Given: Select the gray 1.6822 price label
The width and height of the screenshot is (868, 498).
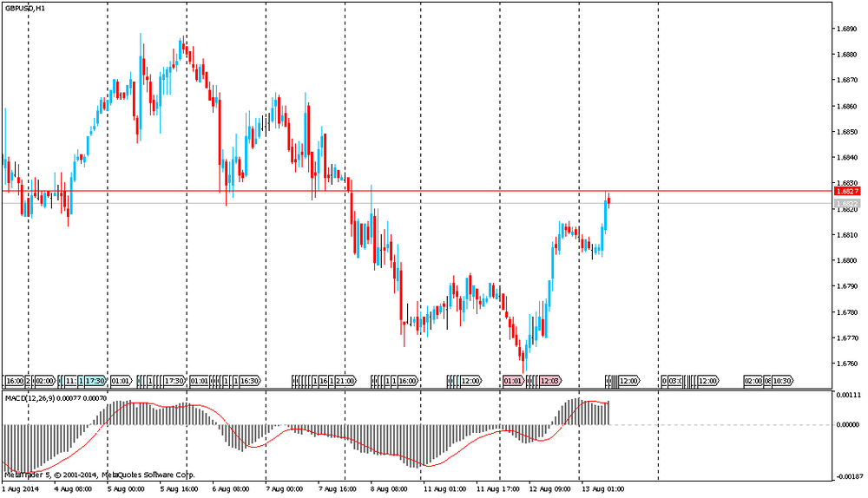Looking at the screenshot, I should pyautogui.click(x=846, y=203).
